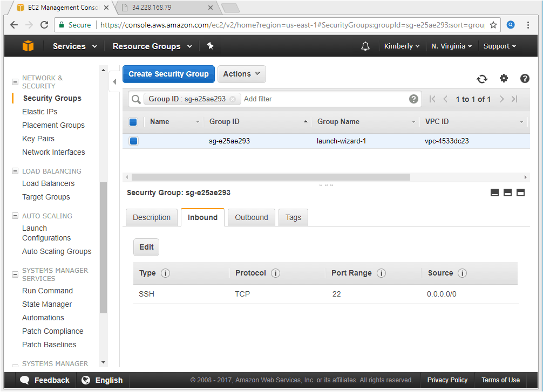This screenshot has width=543, height=392.
Task: Show info for Port Range column
Action: click(381, 273)
